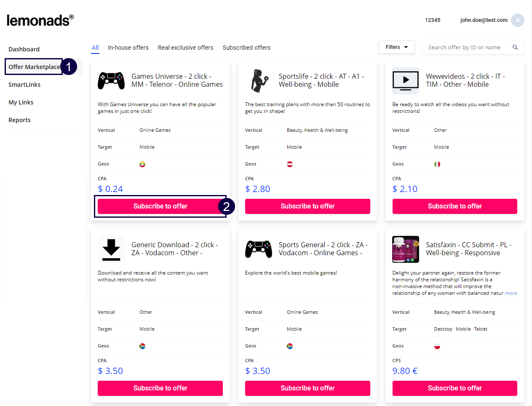Click the Games Universe gamepad icon
Image resolution: width=532 pixels, height=406 pixels.
pos(111,80)
